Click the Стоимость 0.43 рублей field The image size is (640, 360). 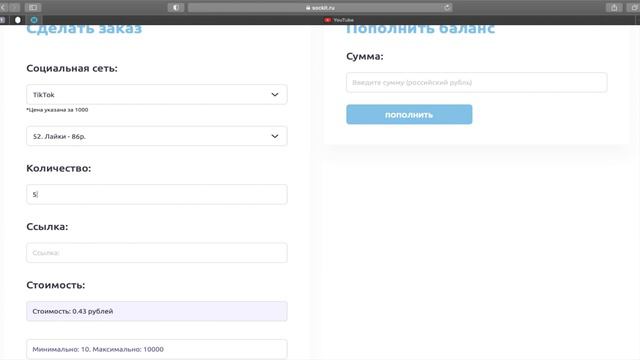[157, 311]
